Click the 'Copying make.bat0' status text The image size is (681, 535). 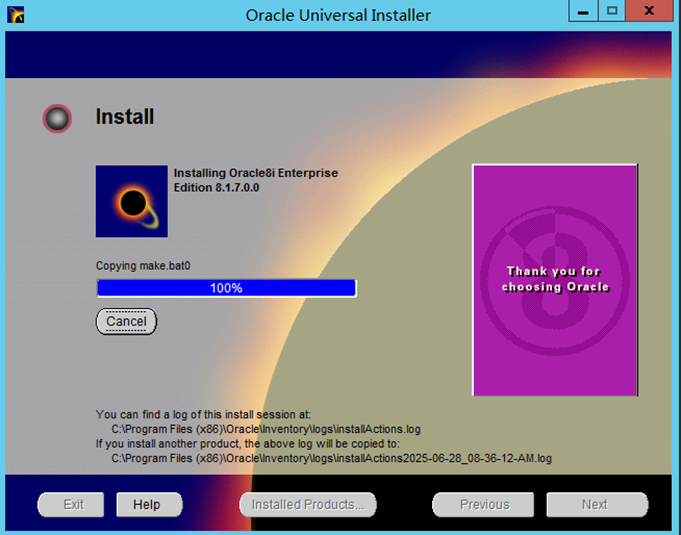(143, 266)
